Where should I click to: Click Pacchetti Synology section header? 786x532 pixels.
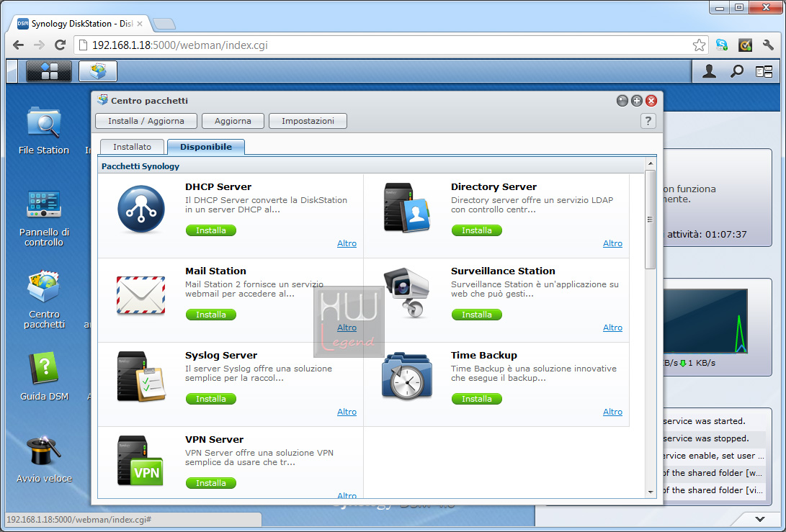pyautogui.click(x=371, y=166)
